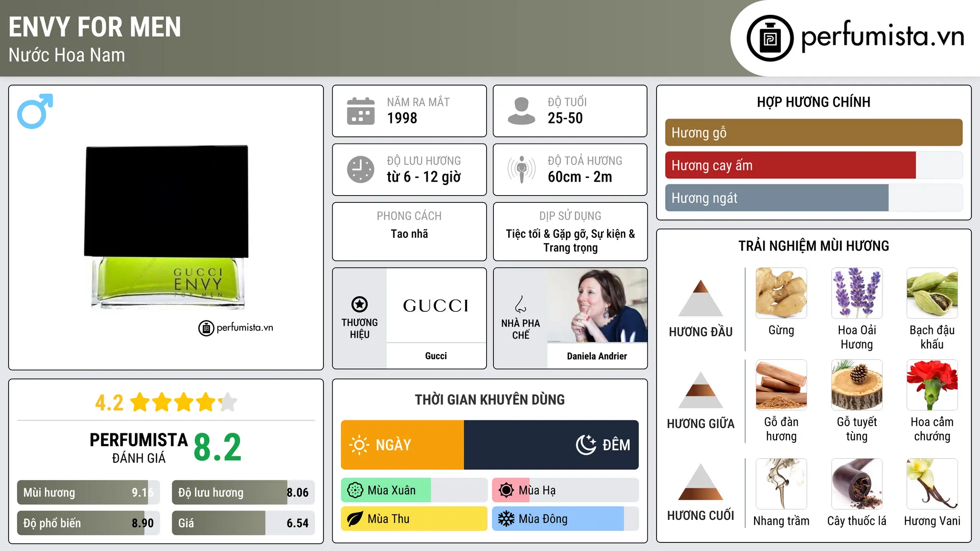980x551 pixels.
Task: Click the sun icon in the Ngày bar
Action: point(359,445)
